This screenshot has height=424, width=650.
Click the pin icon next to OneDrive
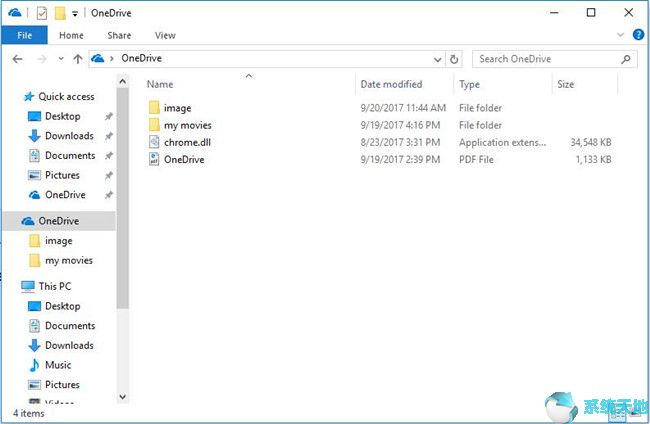(109, 195)
